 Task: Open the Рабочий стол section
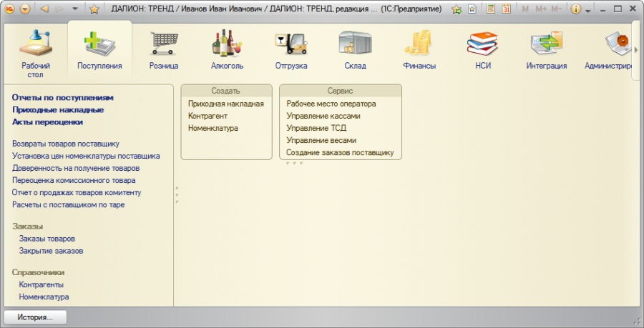coord(35,54)
